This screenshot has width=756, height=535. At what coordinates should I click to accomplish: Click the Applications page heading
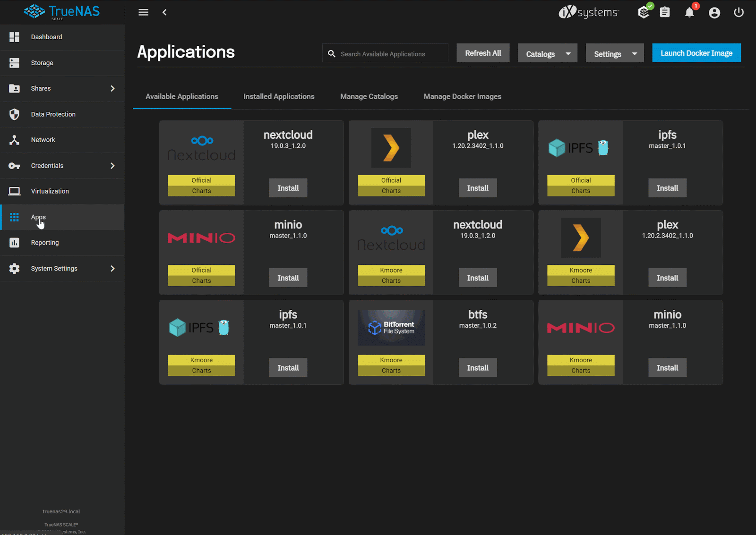tap(186, 52)
